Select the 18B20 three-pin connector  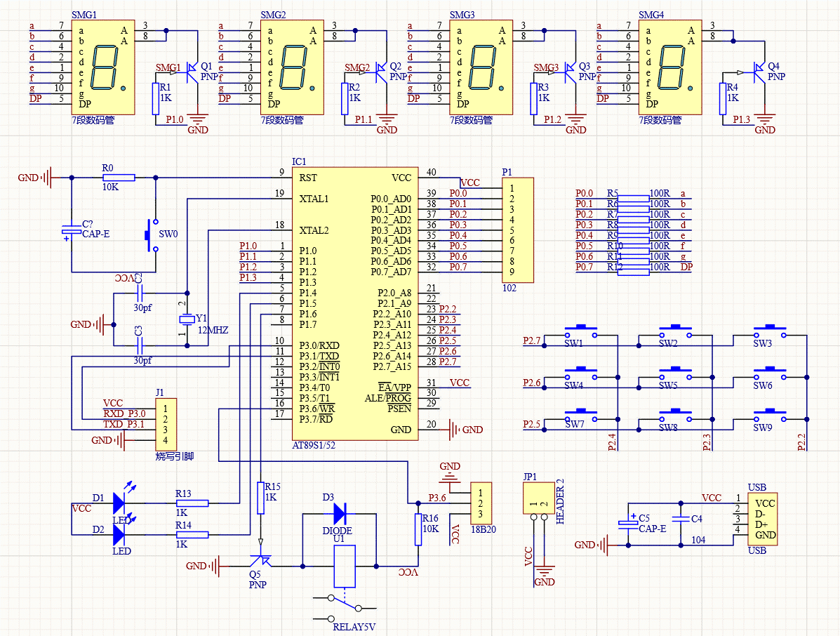pyautogui.click(x=481, y=503)
